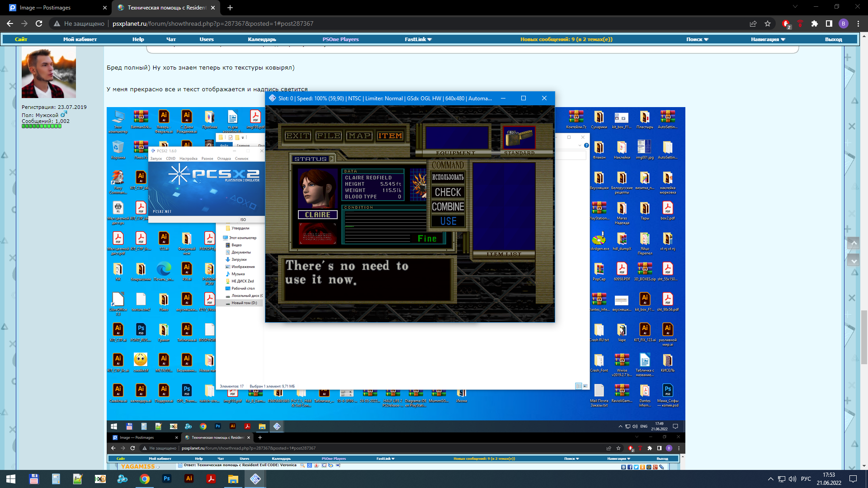Image resolution: width=868 pixels, height=488 pixels.
Task: Click the browser forward arrow
Action: 24,23
